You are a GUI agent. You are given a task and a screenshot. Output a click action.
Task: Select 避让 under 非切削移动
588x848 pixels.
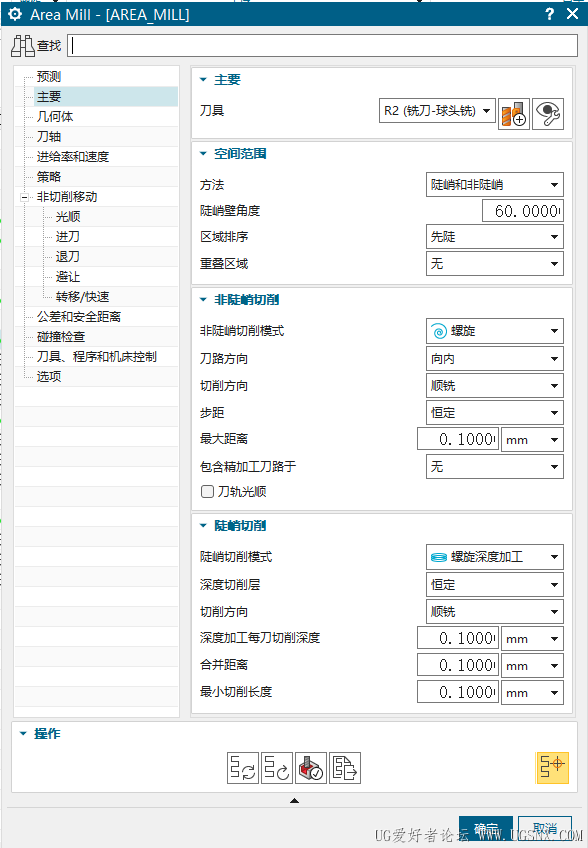[x=68, y=277]
